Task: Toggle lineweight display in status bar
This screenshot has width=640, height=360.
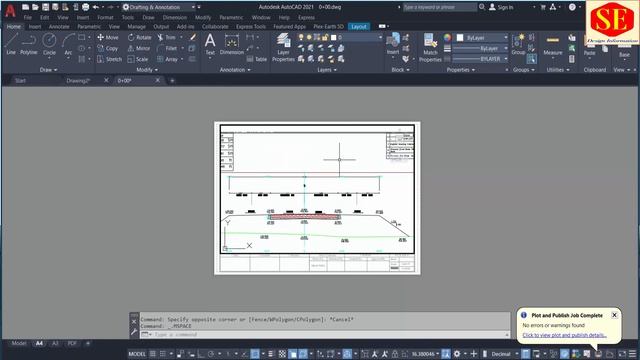Action: (271, 353)
